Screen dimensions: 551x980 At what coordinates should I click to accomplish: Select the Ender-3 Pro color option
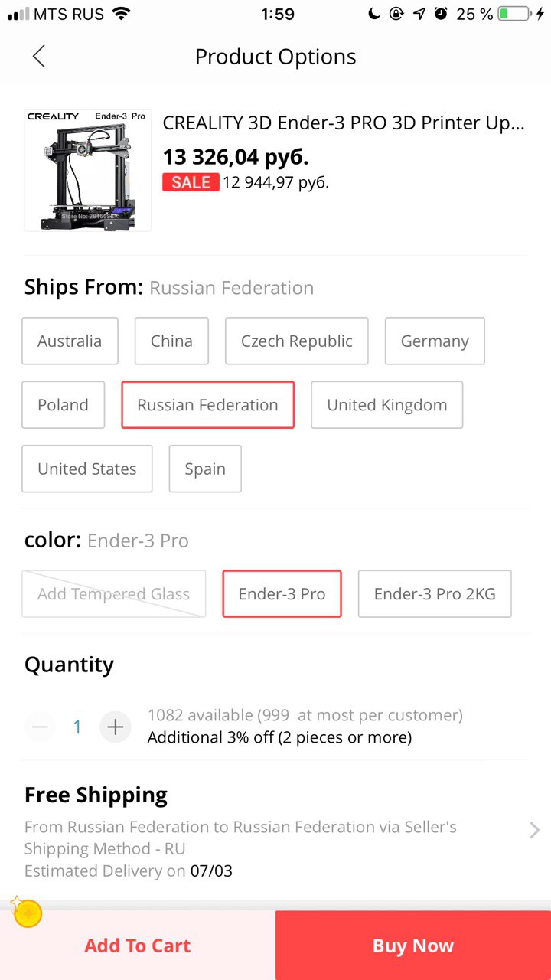(x=282, y=593)
